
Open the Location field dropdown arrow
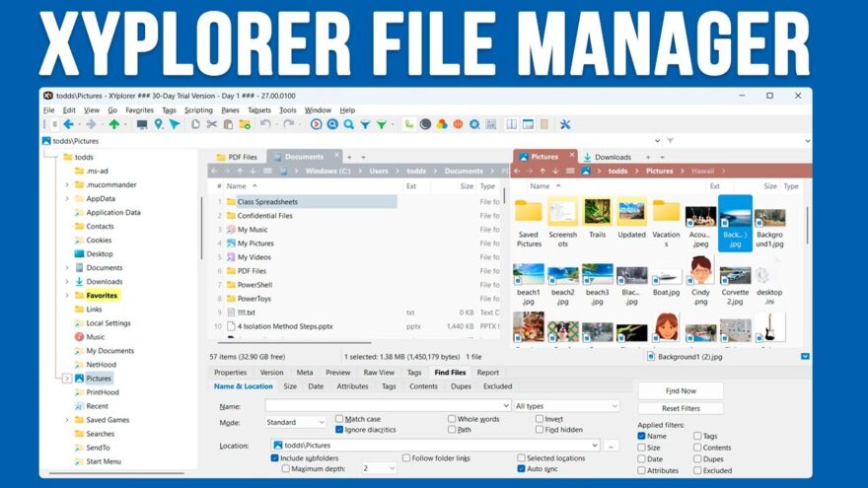tap(595, 446)
